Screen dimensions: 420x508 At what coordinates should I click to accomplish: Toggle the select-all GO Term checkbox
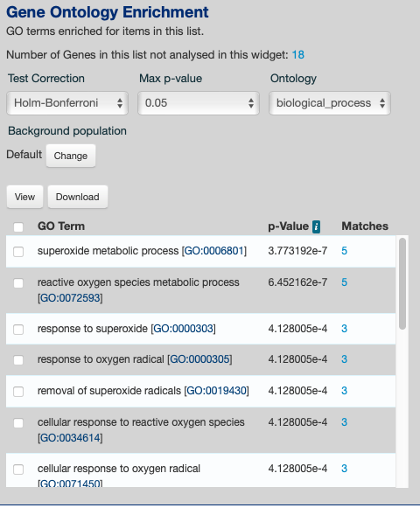18,226
